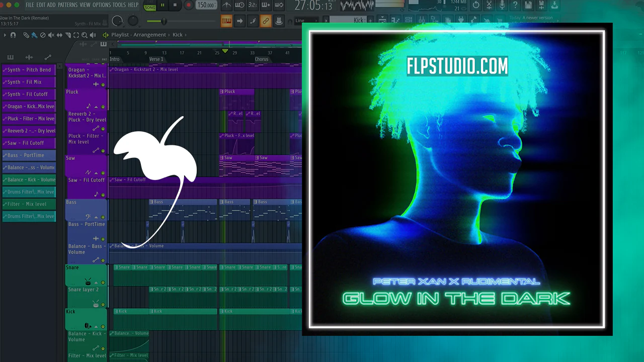Open the EDIT menu

coord(41,5)
